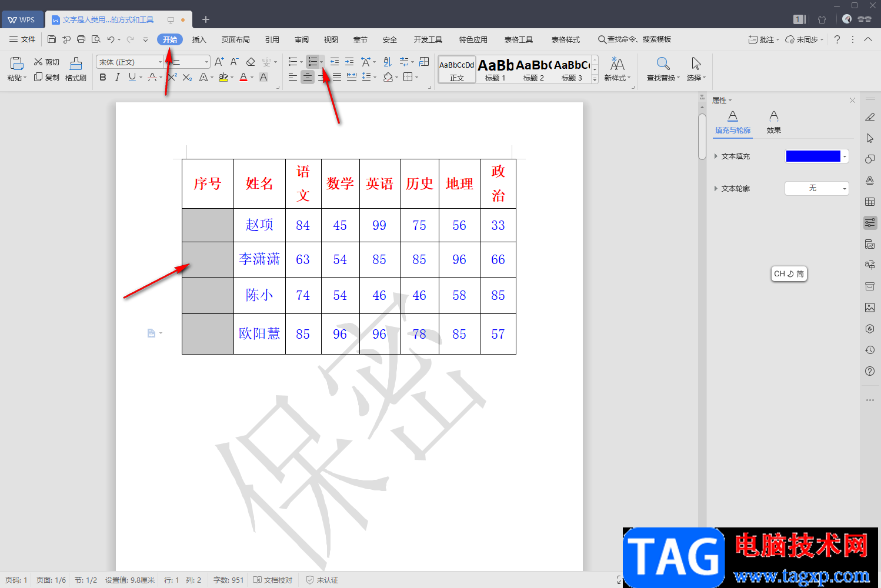Toggle distributed alignment button
Viewport: 881px width, 588px height.
352,77
